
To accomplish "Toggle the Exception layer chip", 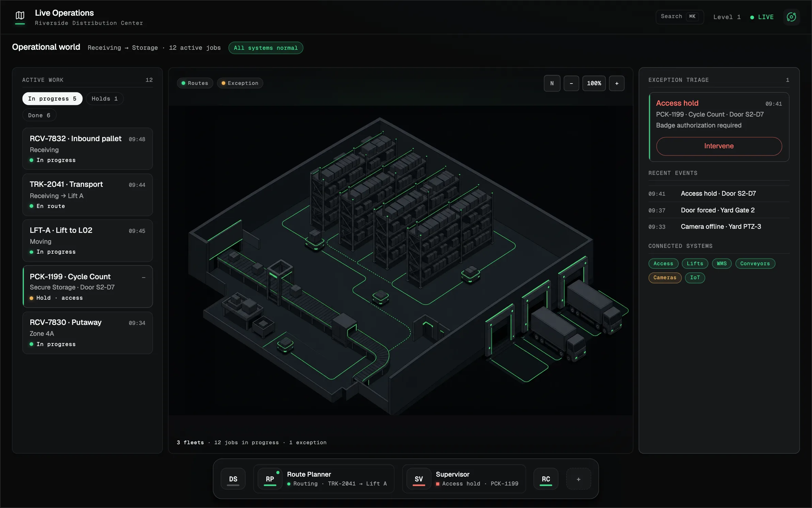I will [x=240, y=83].
